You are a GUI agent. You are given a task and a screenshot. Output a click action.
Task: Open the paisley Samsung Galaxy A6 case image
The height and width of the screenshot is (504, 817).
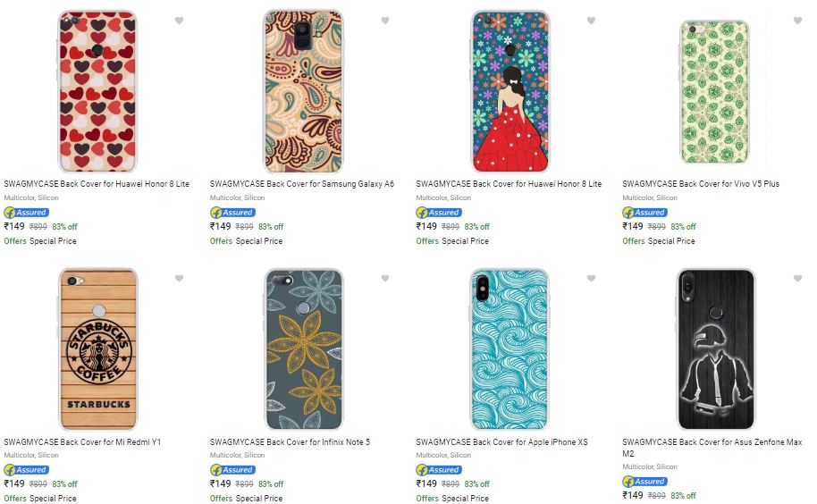[303, 91]
